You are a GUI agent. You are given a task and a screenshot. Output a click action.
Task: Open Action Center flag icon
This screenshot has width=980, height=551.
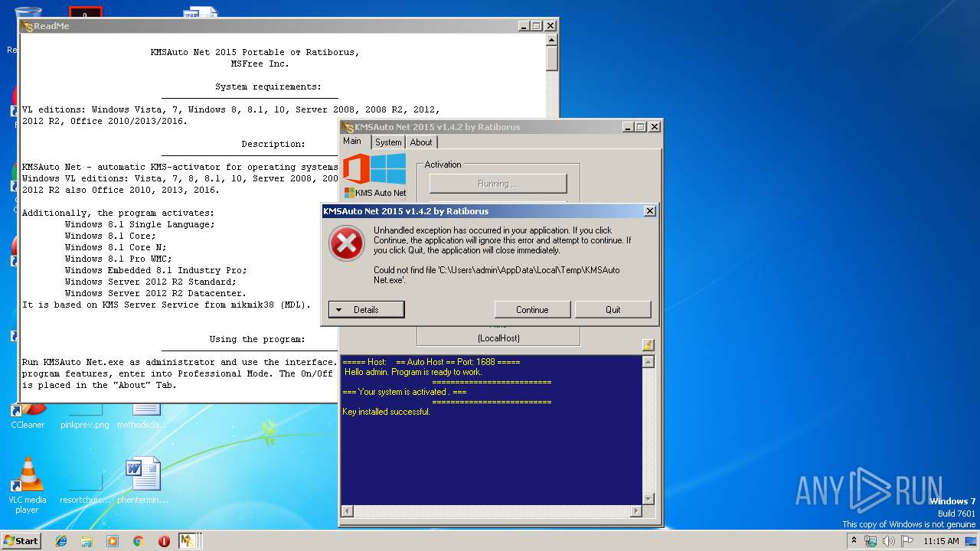[x=907, y=541]
